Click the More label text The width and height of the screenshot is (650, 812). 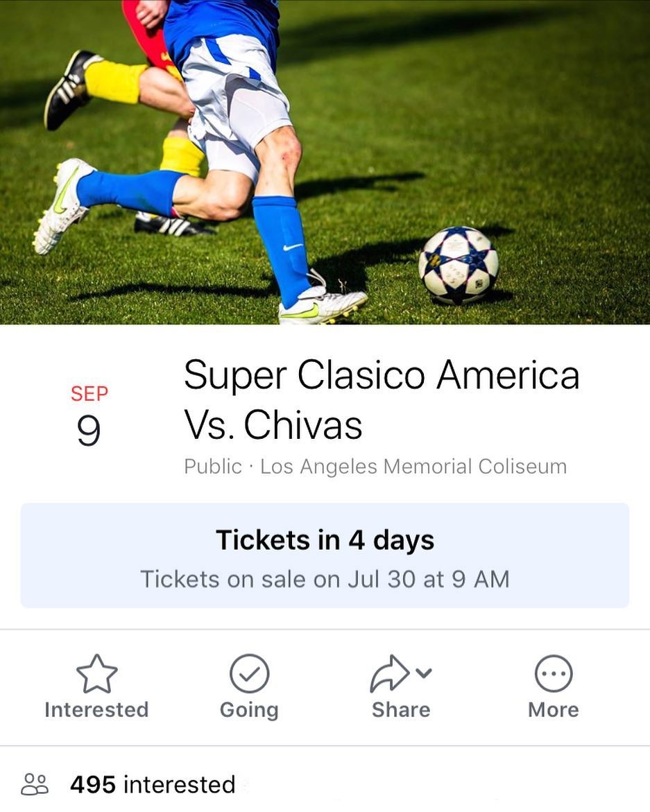(x=553, y=709)
